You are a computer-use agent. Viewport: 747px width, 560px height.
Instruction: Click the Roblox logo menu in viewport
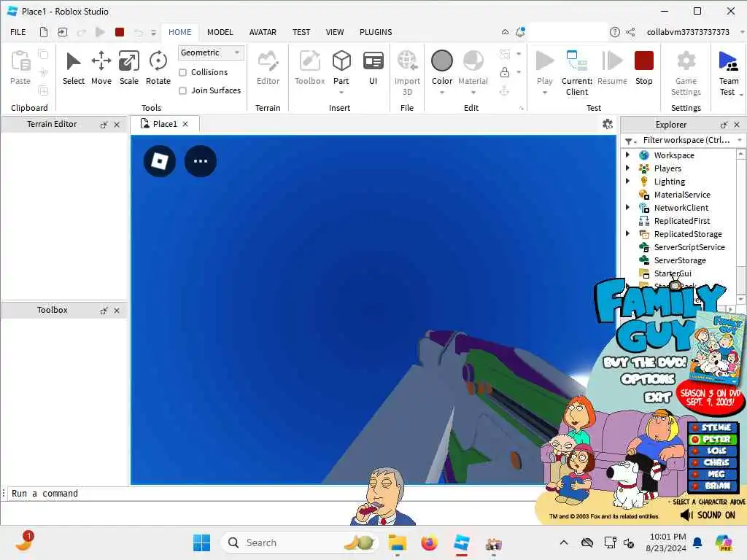[160, 161]
